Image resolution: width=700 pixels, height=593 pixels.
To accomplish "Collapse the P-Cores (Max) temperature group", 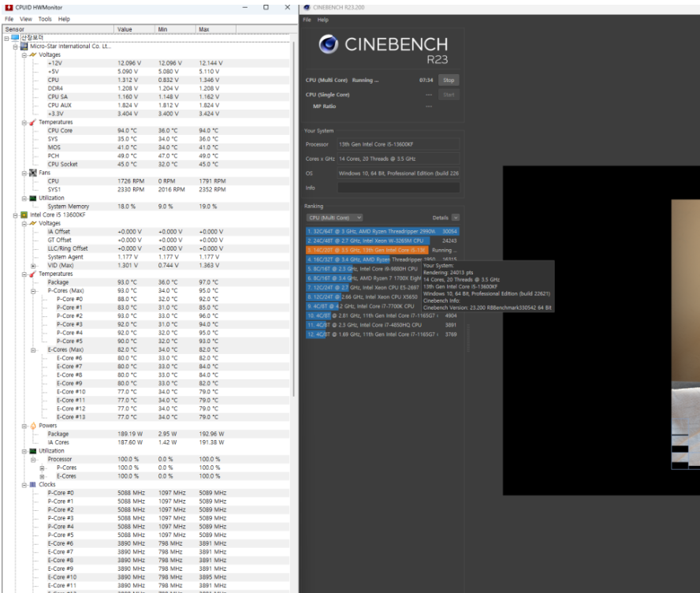I will pos(33,291).
